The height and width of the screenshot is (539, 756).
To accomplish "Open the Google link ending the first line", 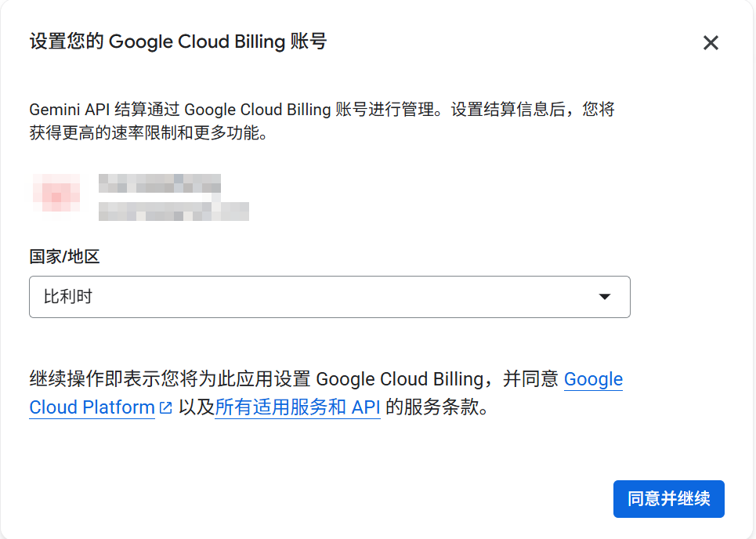I will click(594, 379).
